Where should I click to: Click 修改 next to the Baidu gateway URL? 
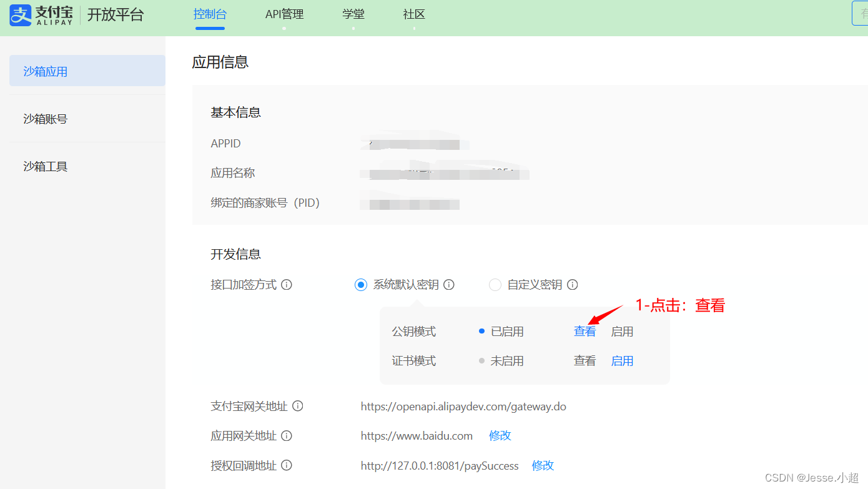coord(500,435)
